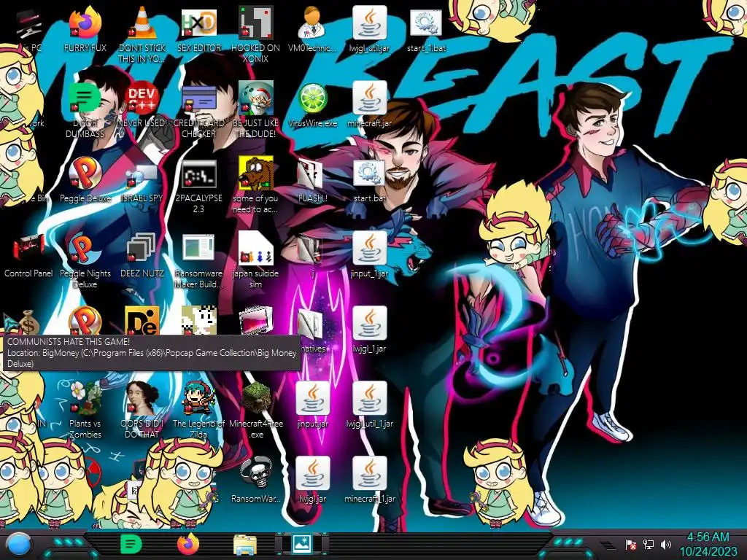Open the 2PACALYPSE 2.3 console icon
This screenshot has width=747, height=560.
[x=198, y=174]
